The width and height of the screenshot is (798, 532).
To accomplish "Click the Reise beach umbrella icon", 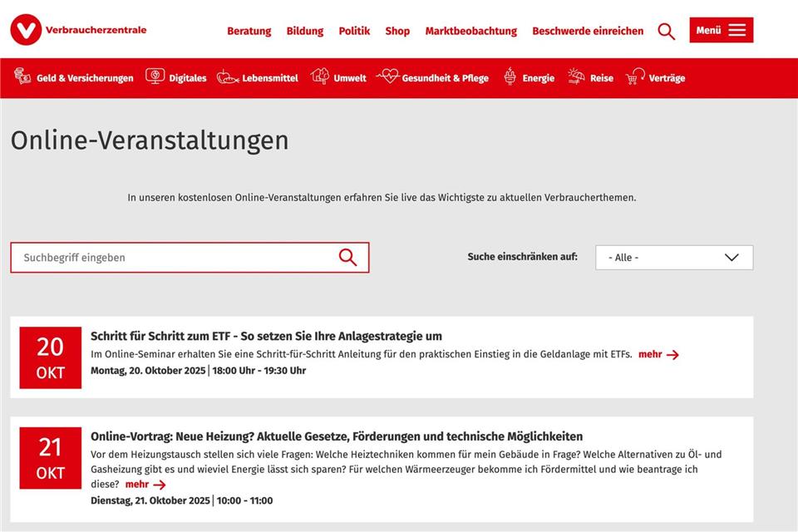I will (x=576, y=76).
